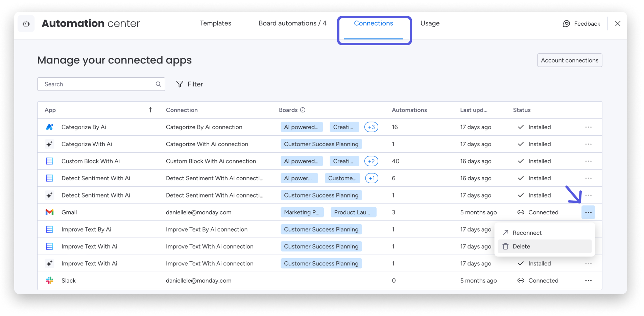Click the Automation center robot logo
The width and height of the screenshot is (644, 316).
[26, 23]
